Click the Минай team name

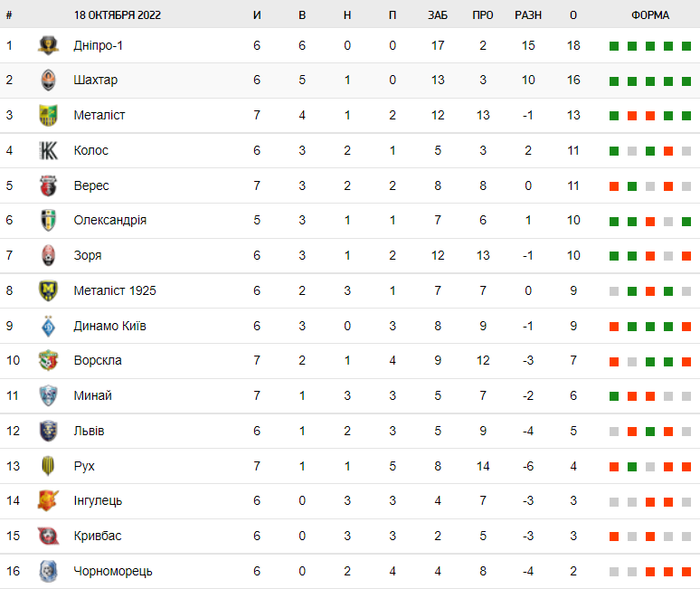tap(92, 395)
